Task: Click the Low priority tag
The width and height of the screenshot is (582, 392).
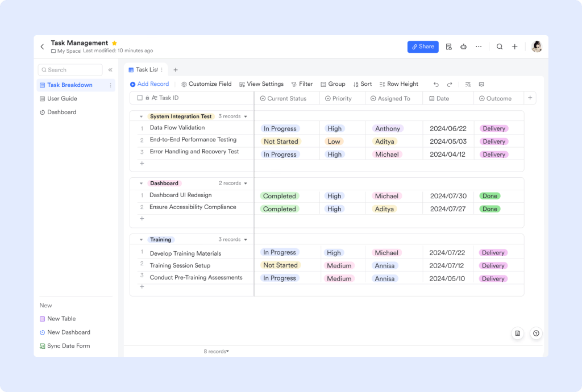Action: tap(334, 141)
